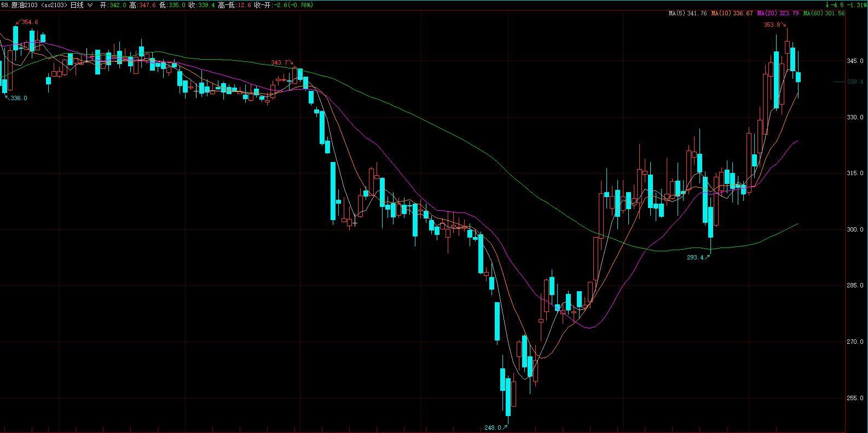Click the 收 closing price value 339.4
868x433 pixels.
click(206, 5)
